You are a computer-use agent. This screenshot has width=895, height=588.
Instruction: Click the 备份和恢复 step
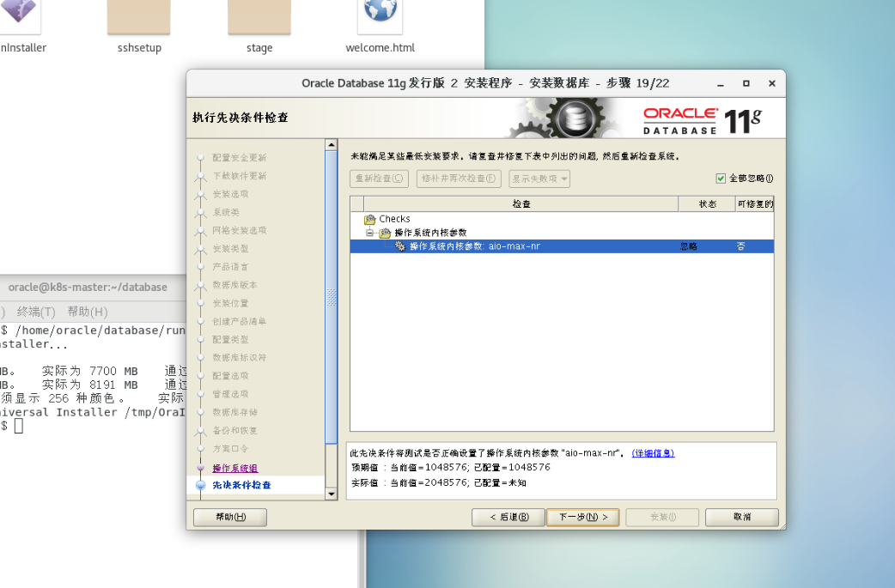pyautogui.click(x=234, y=431)
